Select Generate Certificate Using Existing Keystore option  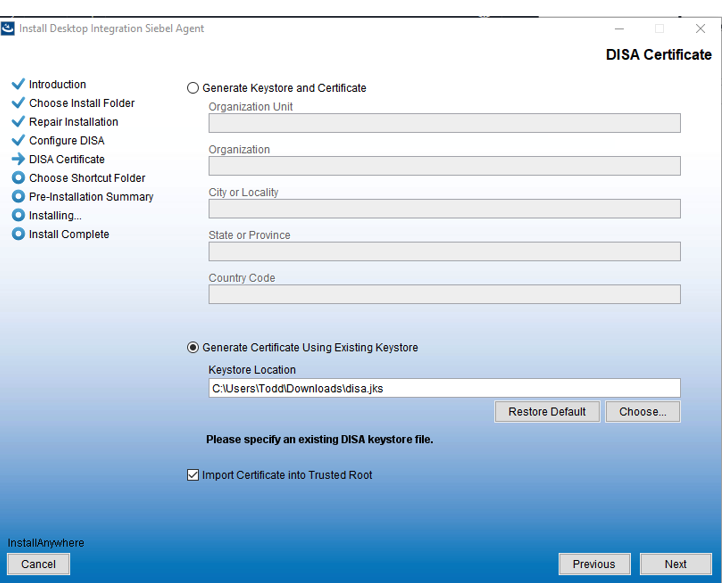[x=193, y=347]
